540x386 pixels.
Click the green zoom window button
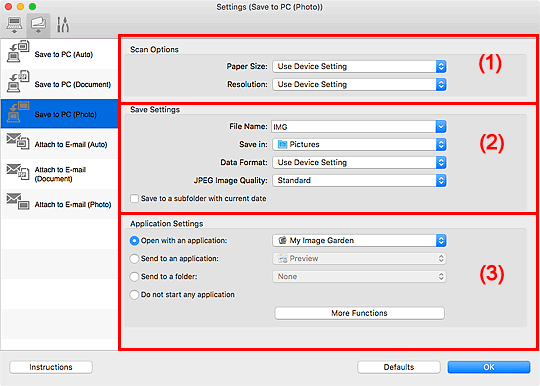[32, 7]
